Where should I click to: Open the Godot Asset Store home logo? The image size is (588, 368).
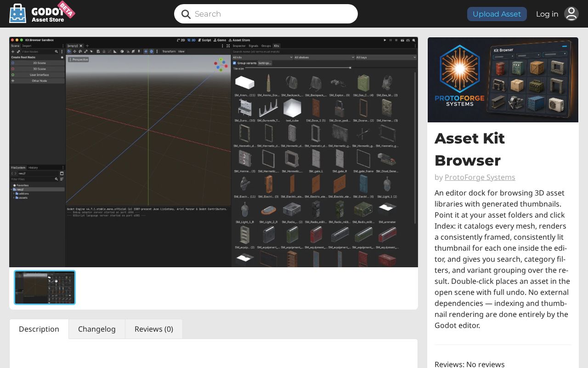(x=42, y=13)
